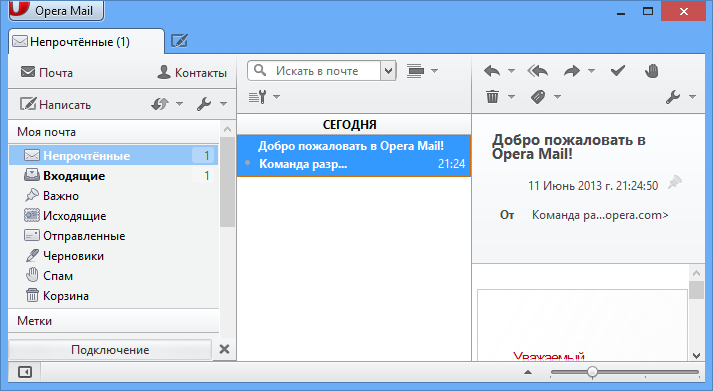Select the Спам folder
Image resolution: width=713 pixels, height=391 pixels.
[114, 276]
